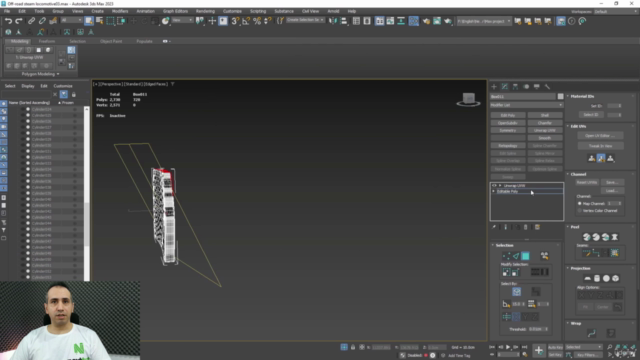Viewport: 640px width, 360px height.
Task: Open the Scripting menu
Action: tap(258, 11)
